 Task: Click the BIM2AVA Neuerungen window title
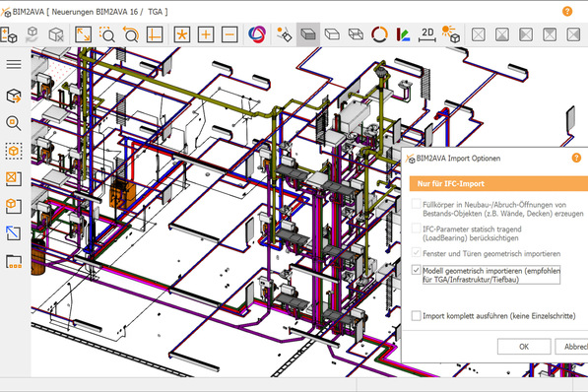[90, 12]
